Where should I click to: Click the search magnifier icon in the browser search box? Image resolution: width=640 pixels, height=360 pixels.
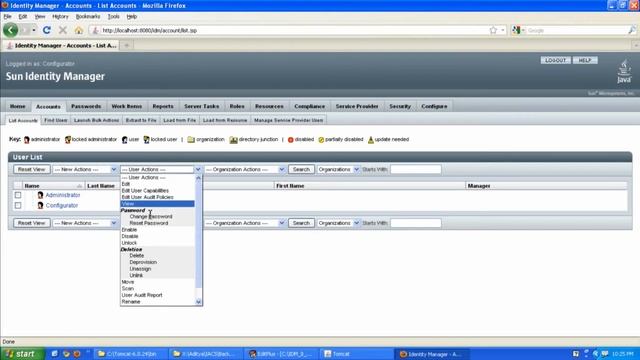click(x=632, y=30)
